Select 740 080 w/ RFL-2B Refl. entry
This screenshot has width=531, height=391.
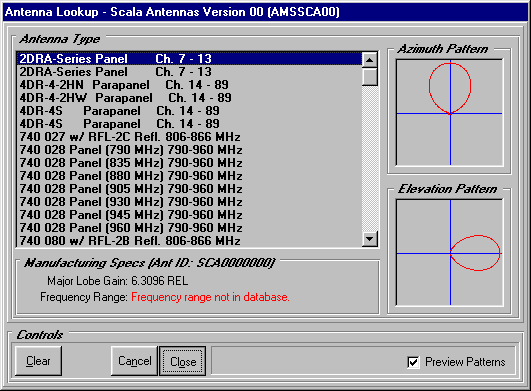(189, 240)
